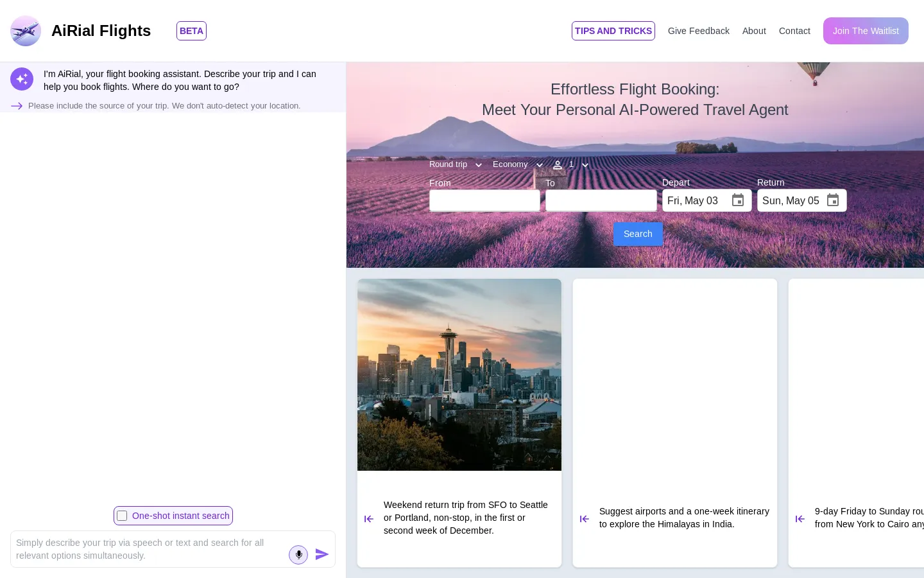
Task: Click the arrow icon on the Himalayas itinerary card
Action: point(584,518)
